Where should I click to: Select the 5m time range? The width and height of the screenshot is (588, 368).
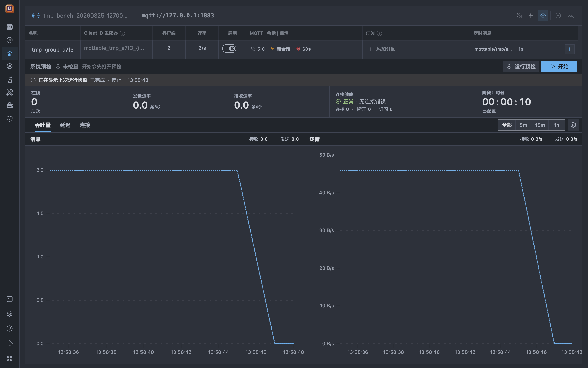[523, 125]
